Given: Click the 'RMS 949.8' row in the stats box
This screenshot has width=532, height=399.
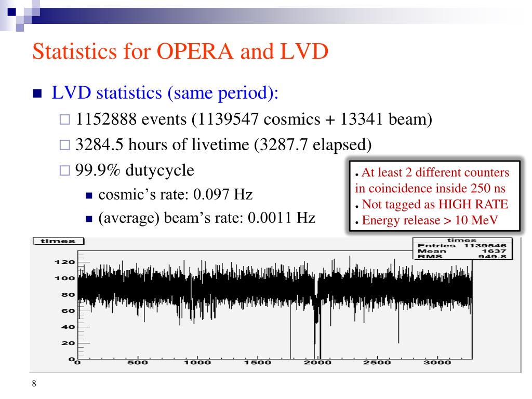Looking at the screenshot, I should pyautogui.click(x=462, y=257).
